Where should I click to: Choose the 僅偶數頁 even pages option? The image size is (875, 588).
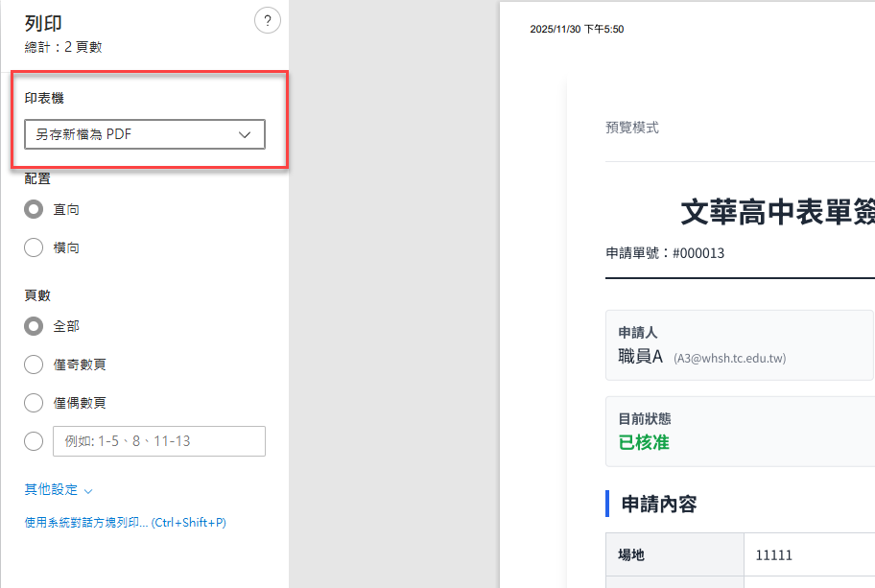[x=34, y=403]
